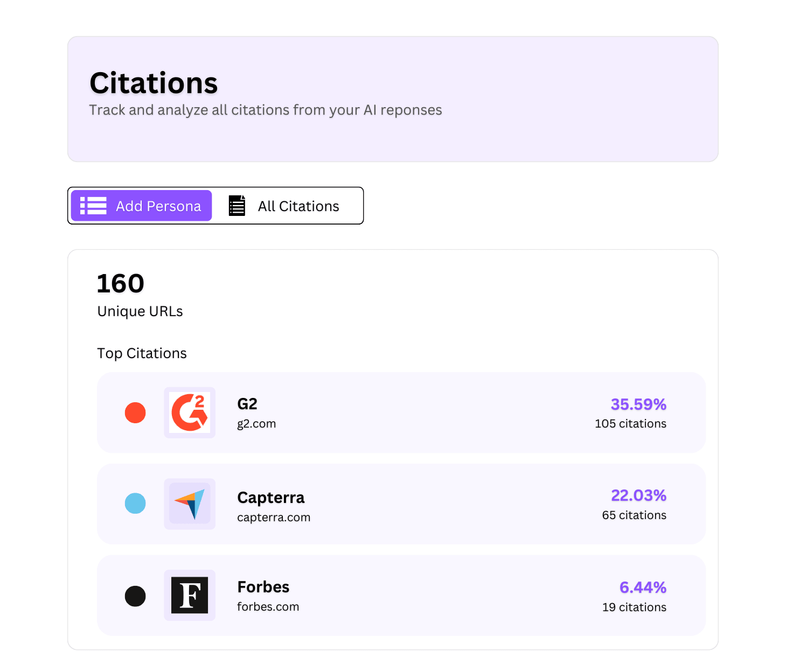
Task: Open the g2.com link
Action: [x=256, y=423]
